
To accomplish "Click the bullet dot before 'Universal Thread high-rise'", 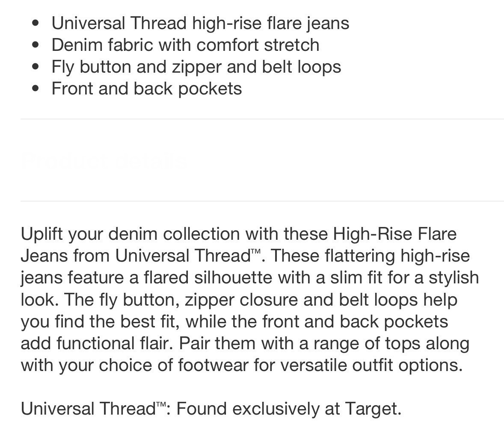I will point(36,24).
